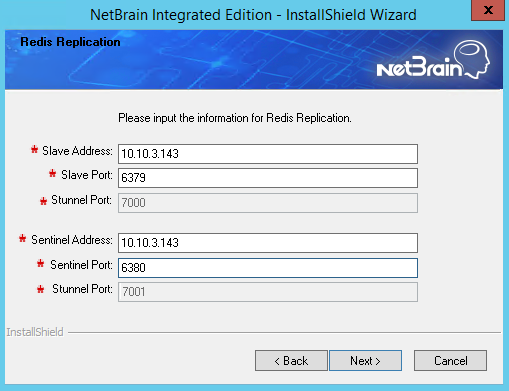
Task: Click the Sentinel Address label
Action: coord(72,240)
